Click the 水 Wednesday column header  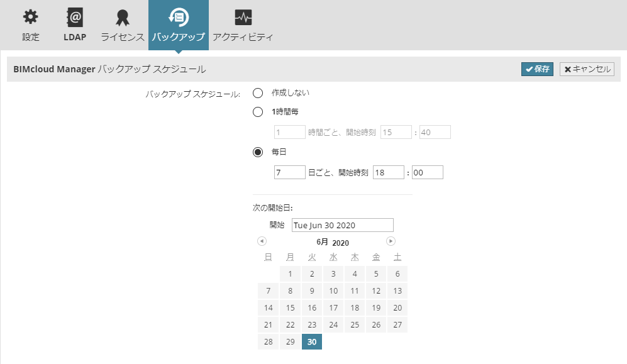point(333,257)
